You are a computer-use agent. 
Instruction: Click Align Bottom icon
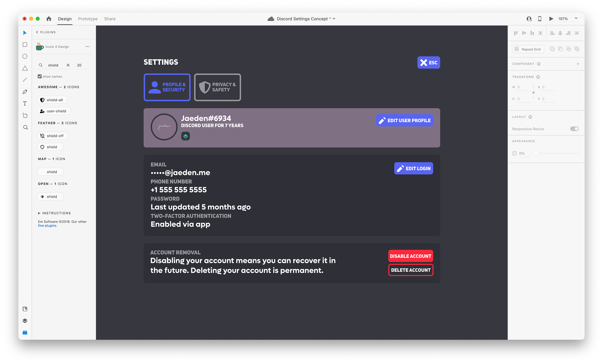(532, 33)
